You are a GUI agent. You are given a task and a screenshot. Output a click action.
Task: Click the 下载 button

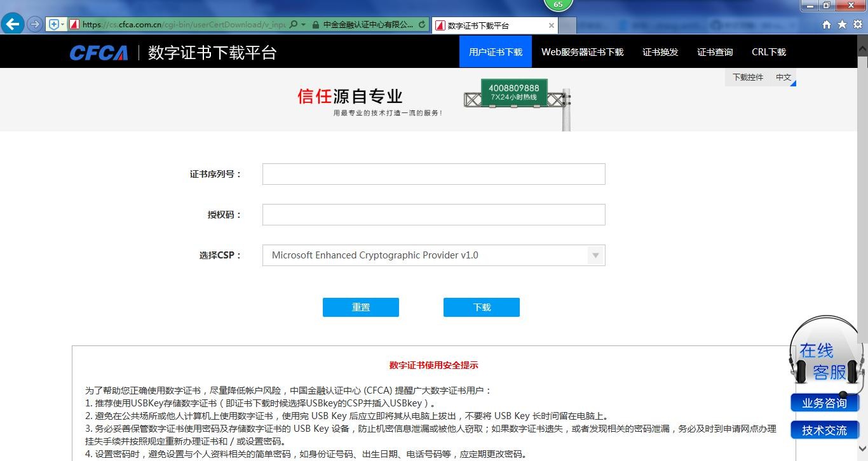482,307
